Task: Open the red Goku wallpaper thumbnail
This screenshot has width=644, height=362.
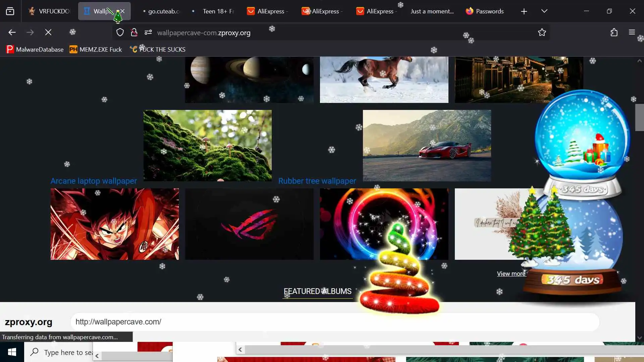Action: click(x=115, y=224)
